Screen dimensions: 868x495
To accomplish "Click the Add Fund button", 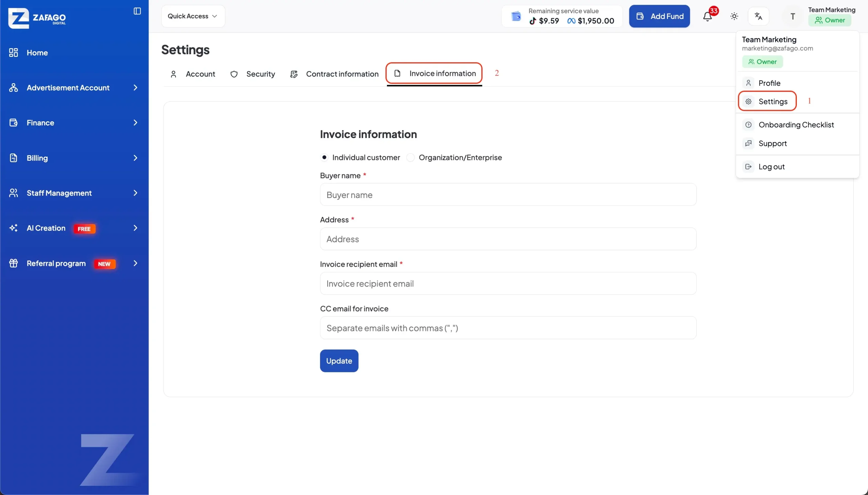I will point(659,16).
